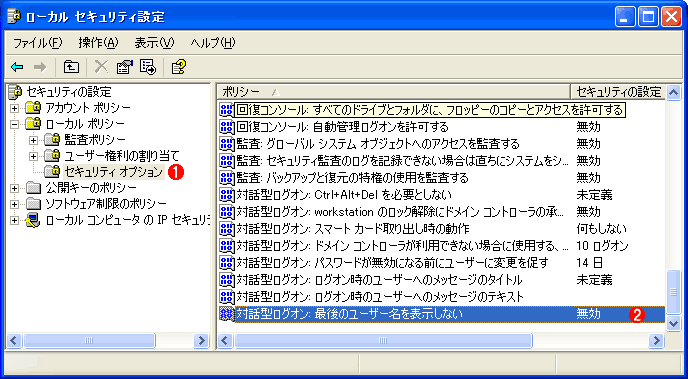Expand the ユーザー権利の割り当て tree node
Viewport: 688px width, 379px height.
click(34, 156)
